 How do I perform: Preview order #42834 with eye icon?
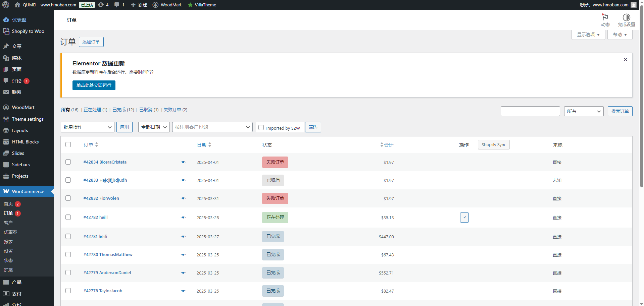[x=183, y=162]
